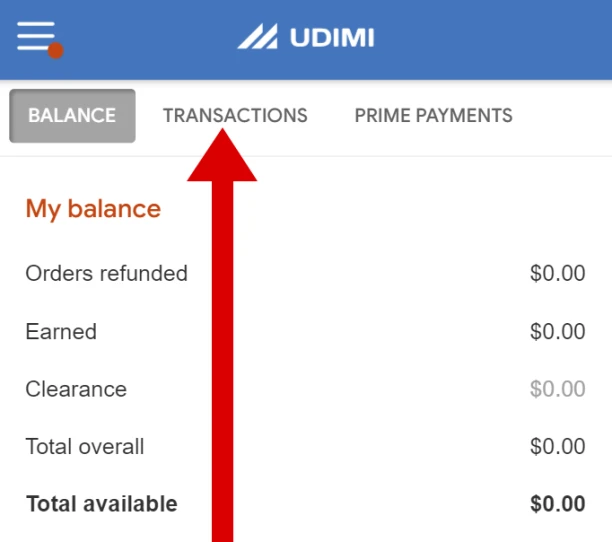Open the Prime Payments tab
612x542 pixels.
(x=433, y=116)
